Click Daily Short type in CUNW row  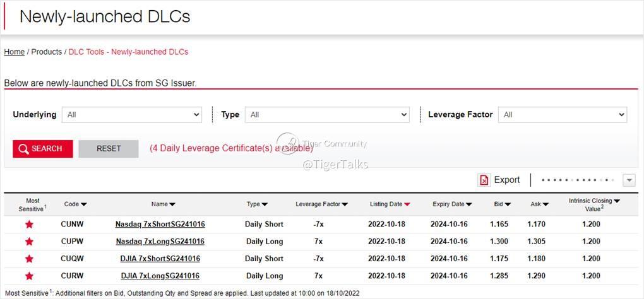264,225
